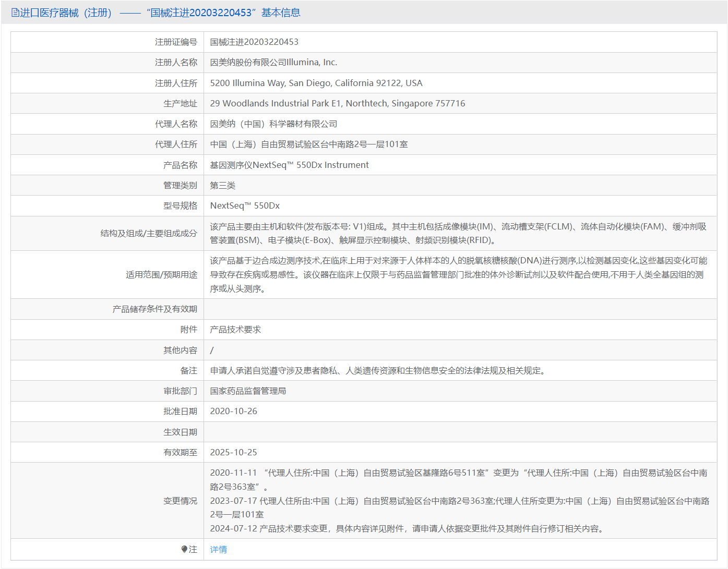Select change entry dated 2020-11-11
The image size is (728, 569).
[459, 479]
